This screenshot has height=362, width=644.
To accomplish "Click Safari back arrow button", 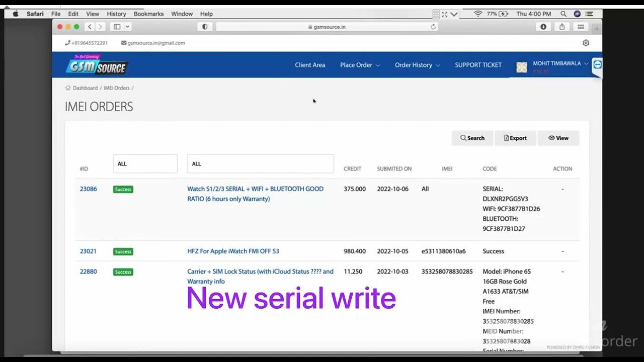I will (90, 27).
